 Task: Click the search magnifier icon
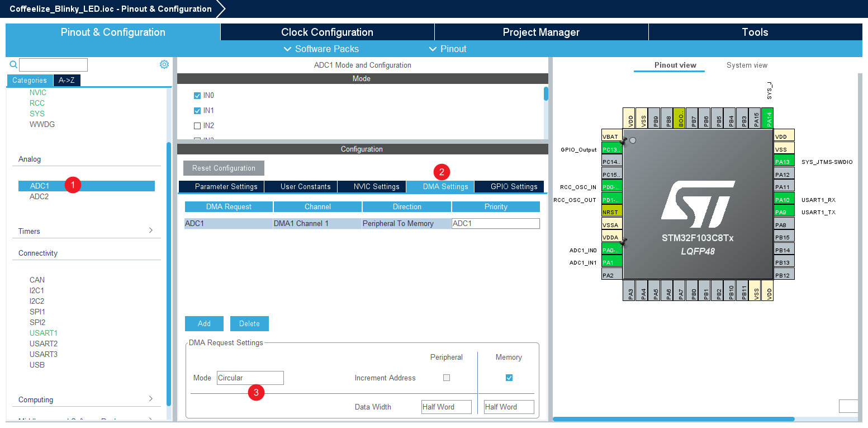(x=13, y=65)
